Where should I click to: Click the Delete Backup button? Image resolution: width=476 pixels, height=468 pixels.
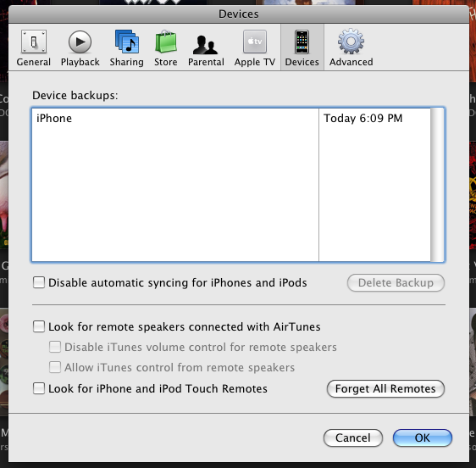[396, 282]
